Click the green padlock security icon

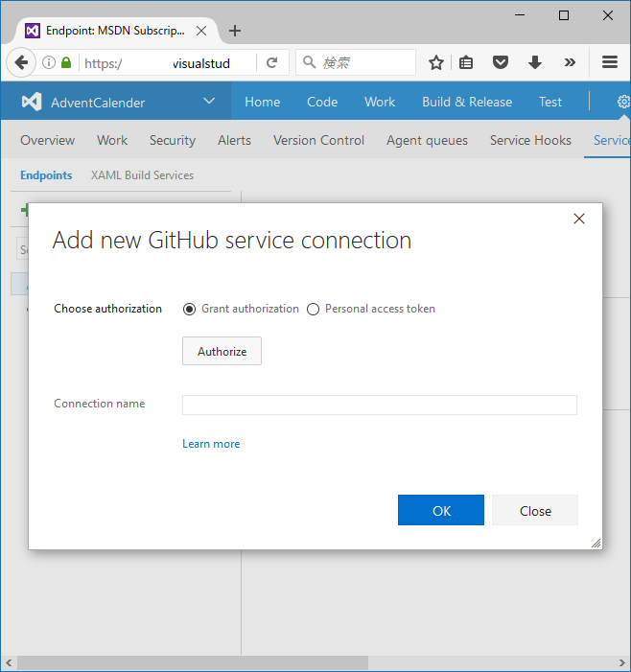(66, 62)
